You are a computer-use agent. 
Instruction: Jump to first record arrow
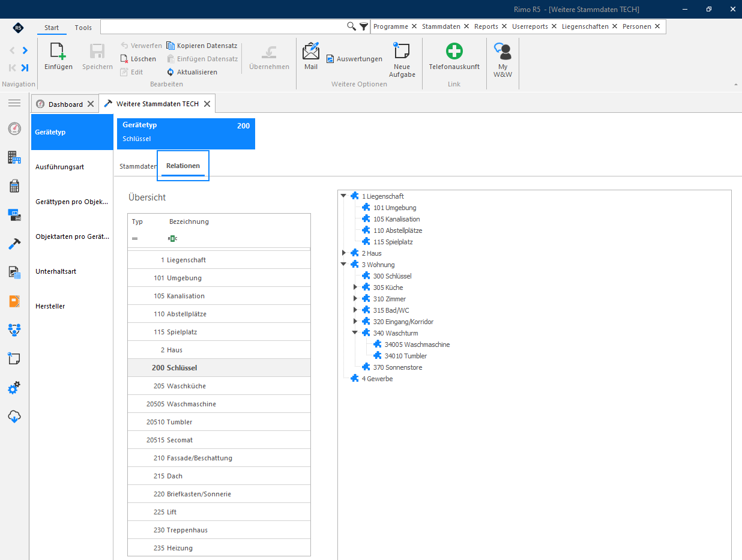tap(13, 68)
